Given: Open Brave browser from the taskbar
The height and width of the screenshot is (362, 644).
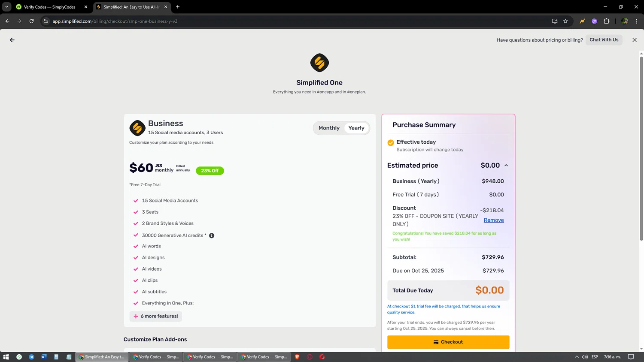Looking at the screenshot, I should coord(297,357).
